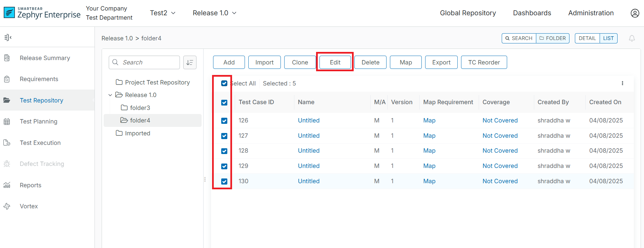Open Test Planning from sidebar
644x248 pixels.
tap(38, 121)
